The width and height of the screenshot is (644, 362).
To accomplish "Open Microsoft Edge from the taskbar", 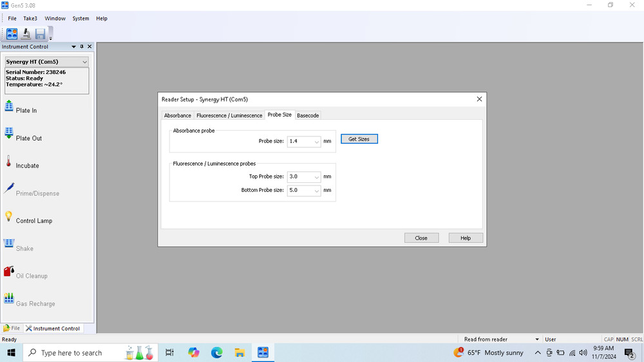I will tap(217, 352).
